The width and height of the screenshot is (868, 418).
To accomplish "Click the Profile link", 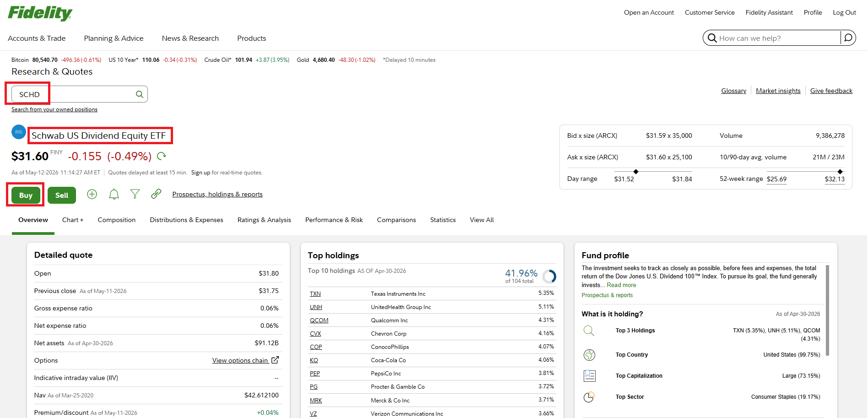I will 813,12.
